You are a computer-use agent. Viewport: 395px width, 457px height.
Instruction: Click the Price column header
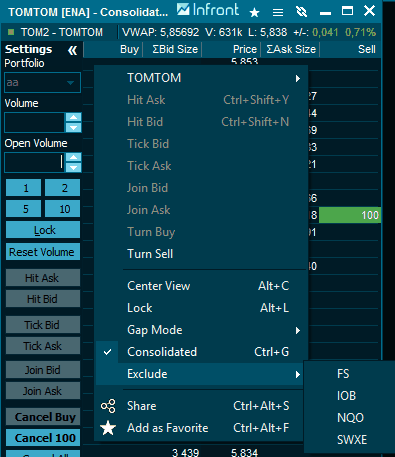(x=231, y=49)
